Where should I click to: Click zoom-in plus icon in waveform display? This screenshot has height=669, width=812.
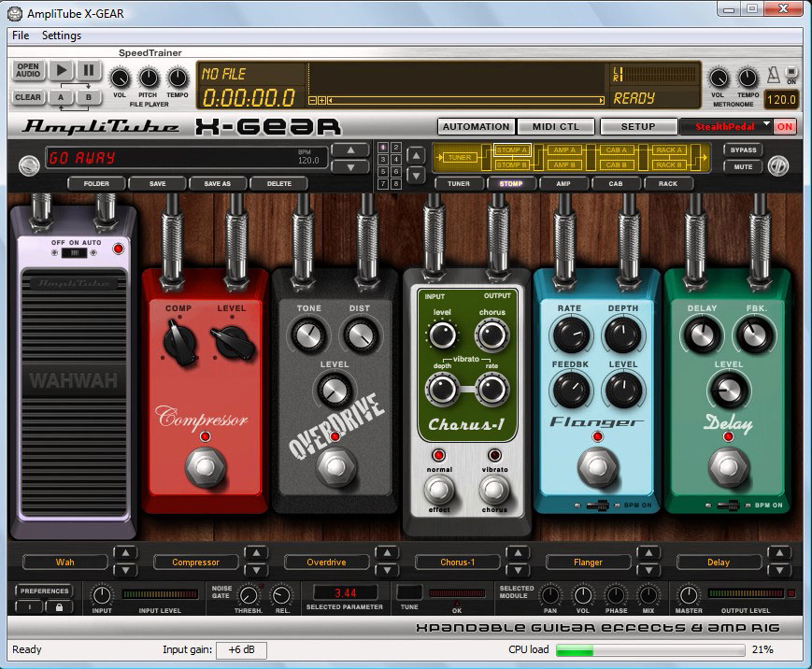[x=321, y=101]
